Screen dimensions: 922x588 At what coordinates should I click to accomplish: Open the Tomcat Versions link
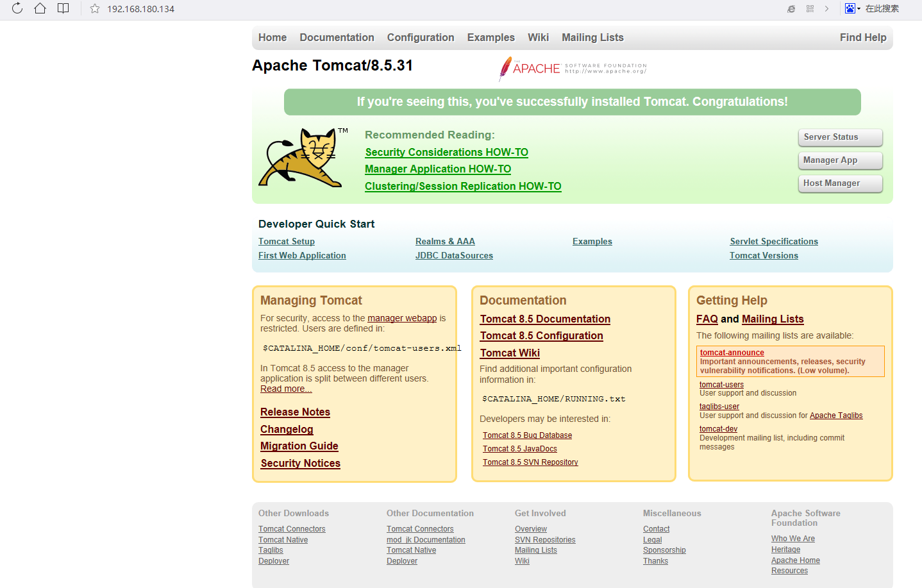[x=764, y=256]
